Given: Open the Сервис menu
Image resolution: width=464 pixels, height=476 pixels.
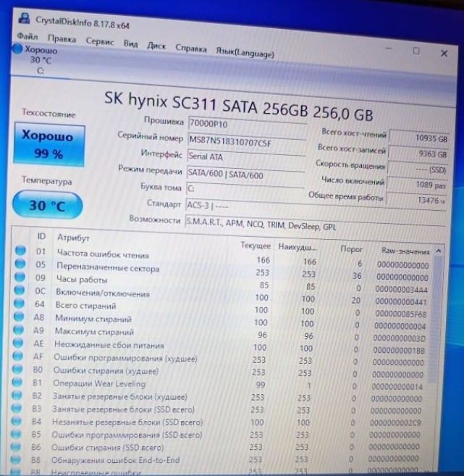Looking at the screenshot, I should [99, 41].
